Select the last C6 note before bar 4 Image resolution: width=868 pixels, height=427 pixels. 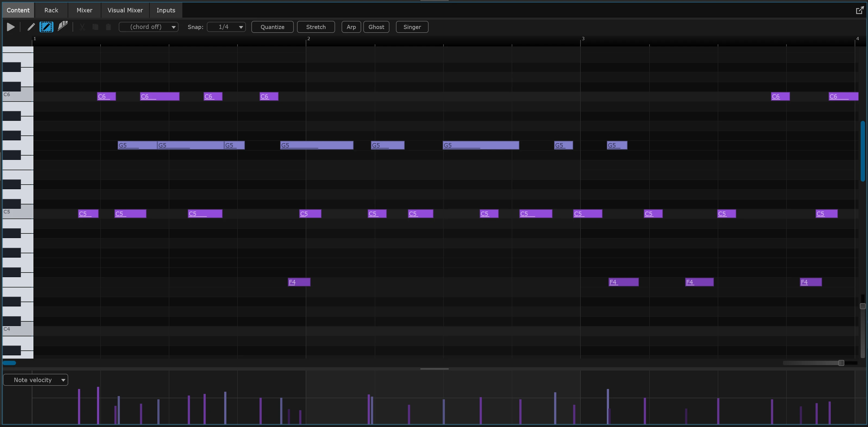point(843,97)
